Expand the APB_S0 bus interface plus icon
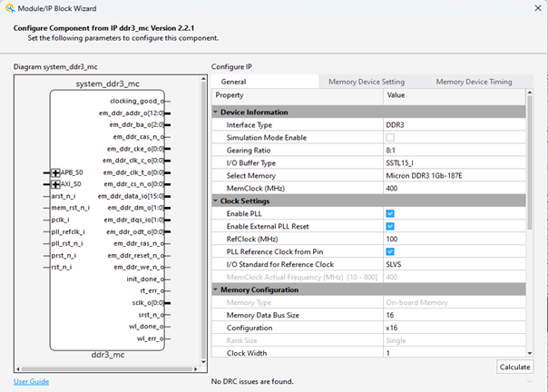This screenshot has width=548, height=392. click(x=55, y=172)
